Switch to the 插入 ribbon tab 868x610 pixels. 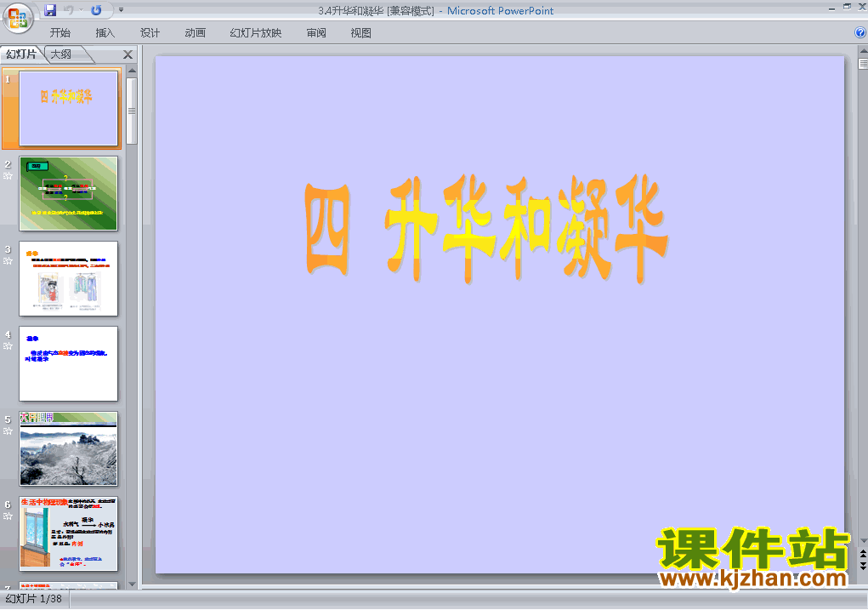tap(105, 32)
